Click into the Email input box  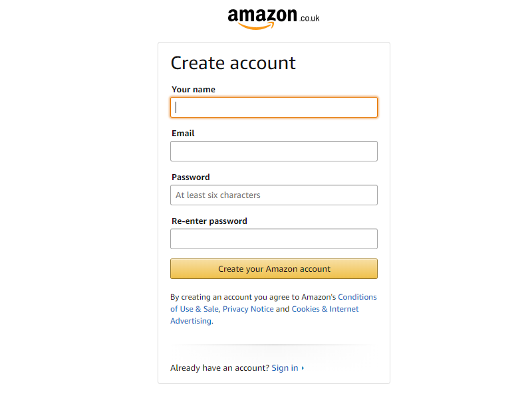click(x=274, y=151)
